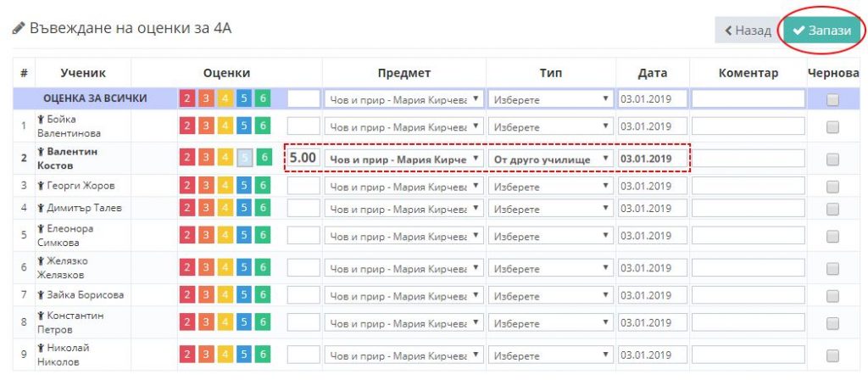Toggle draft checkbox for Валентин Костов
868x386 pixels.
pos(832,159)
